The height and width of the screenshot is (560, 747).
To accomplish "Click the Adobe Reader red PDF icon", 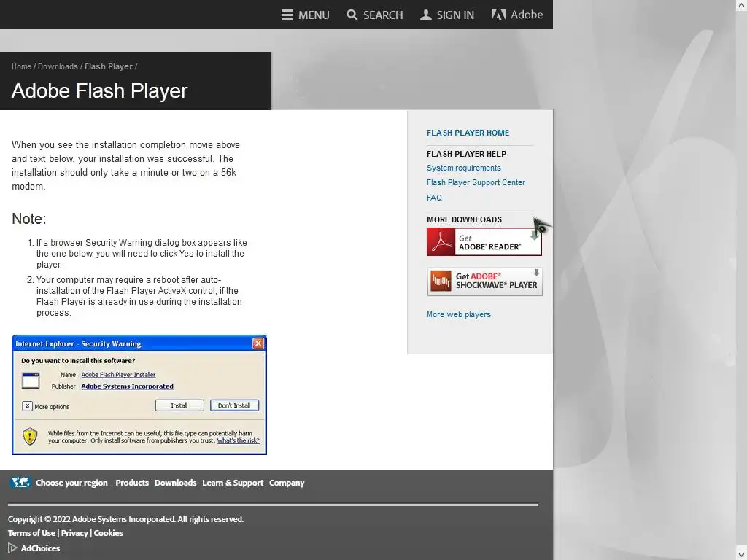I will tap(441, 242).
